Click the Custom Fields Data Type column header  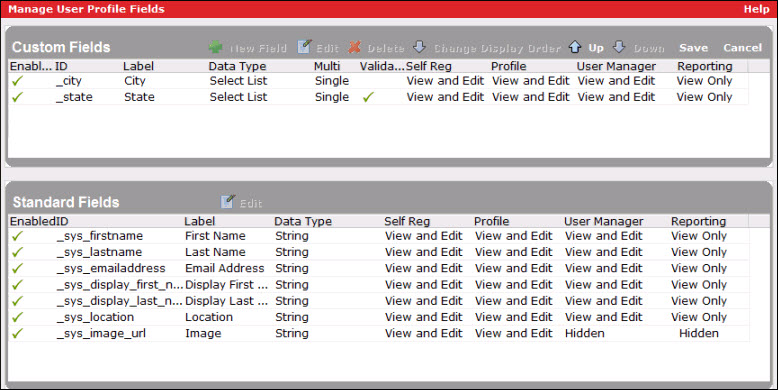click(237, 66)
